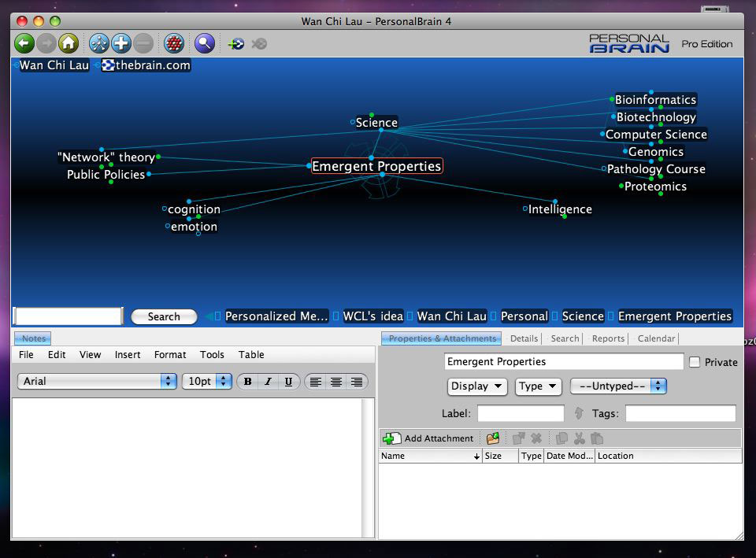Click the search text field
Viewport: 756px width, 558px height.
click(68, 316)
